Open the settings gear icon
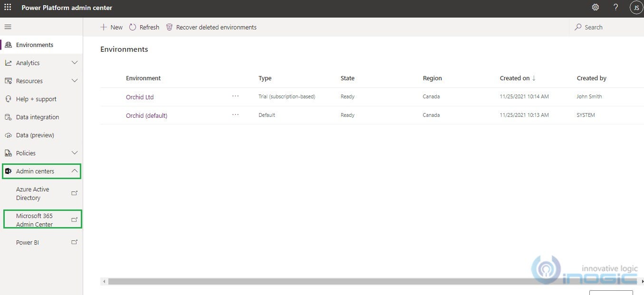Viewport: 644px width, 295px height. tap(596, 8)
